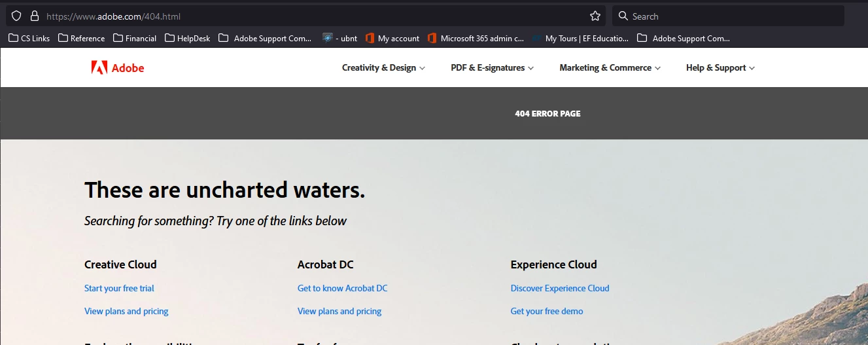Image resolution: width=868 pixels, height=345 pixels.
Task: Expand the PDF & E-signatures menu
Action: pyautogui.click(x=492, y=67)
